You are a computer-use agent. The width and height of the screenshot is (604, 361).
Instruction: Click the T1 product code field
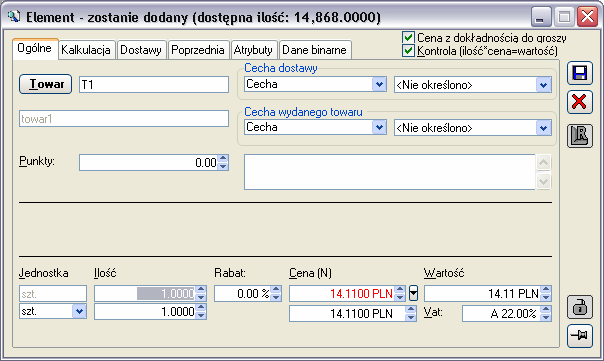[154, 84]
